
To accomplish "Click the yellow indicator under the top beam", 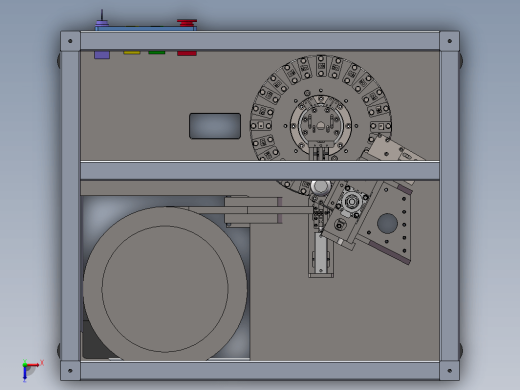I will (132, 52).
